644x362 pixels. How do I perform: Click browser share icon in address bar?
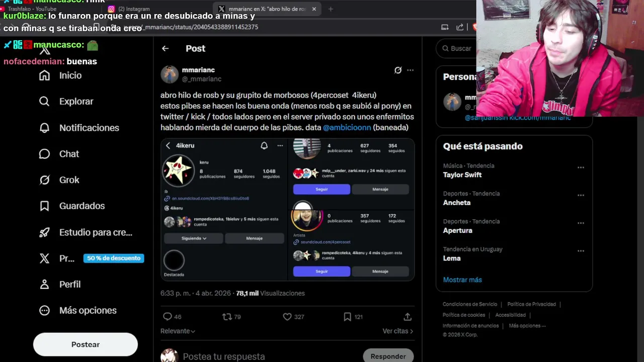(x=460, y=27)
